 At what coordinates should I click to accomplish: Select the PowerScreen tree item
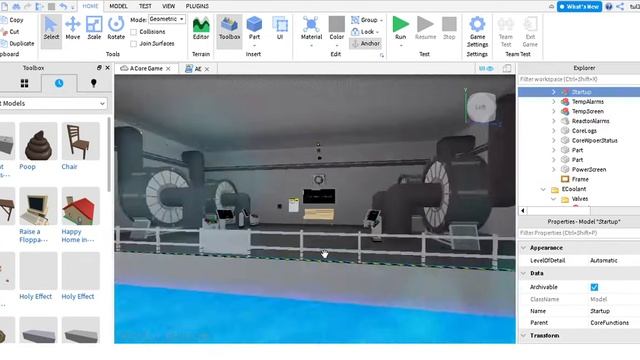[589, 169]
